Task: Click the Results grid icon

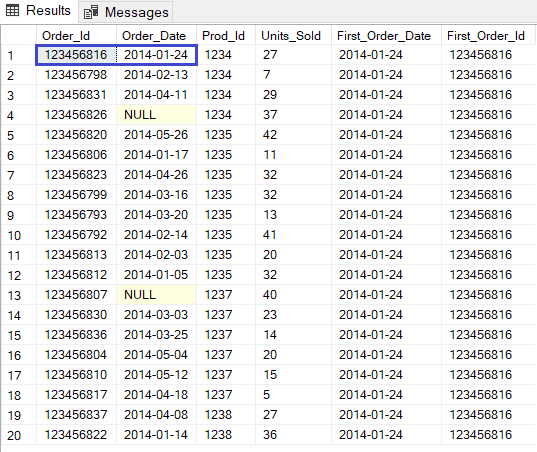Action: [13, 11]
